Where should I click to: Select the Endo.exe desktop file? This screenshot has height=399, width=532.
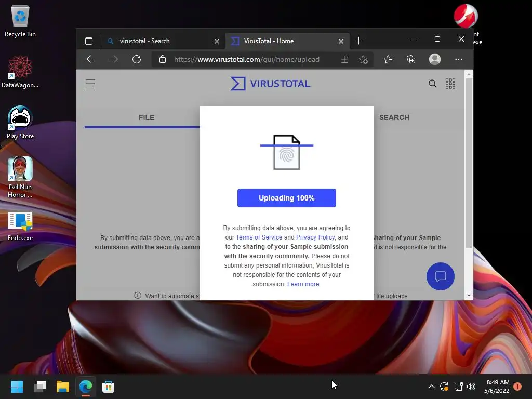(x=20, y=226)
